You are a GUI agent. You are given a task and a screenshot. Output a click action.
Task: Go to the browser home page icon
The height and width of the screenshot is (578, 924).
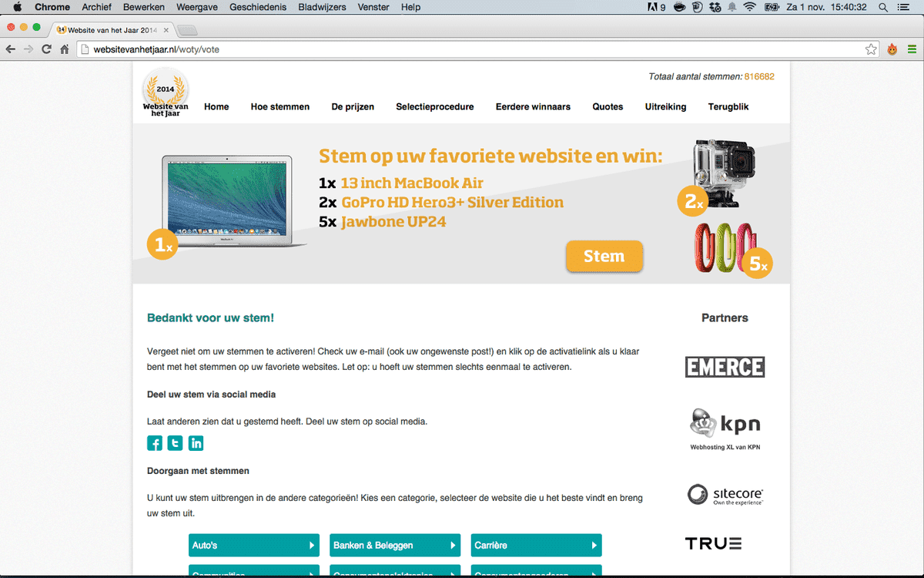(65, 49)
